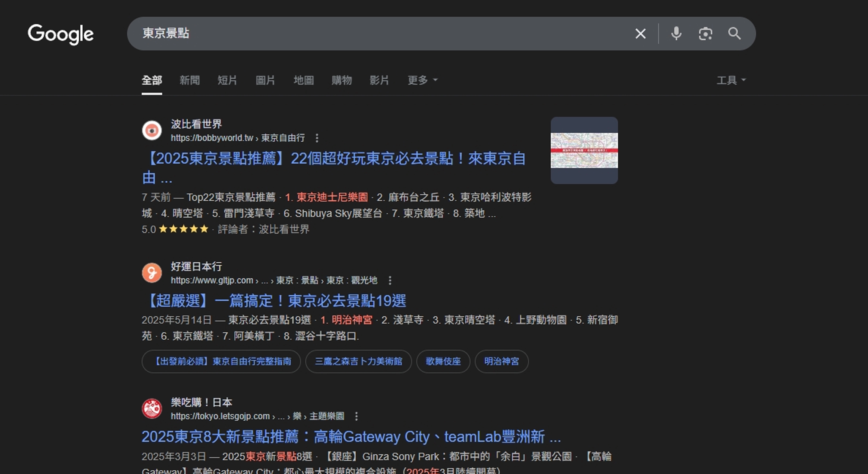Click the 三鷹之森吉卜力美術館 chip
This screenshot has width=868, height=474.
[x=358, y=361]
